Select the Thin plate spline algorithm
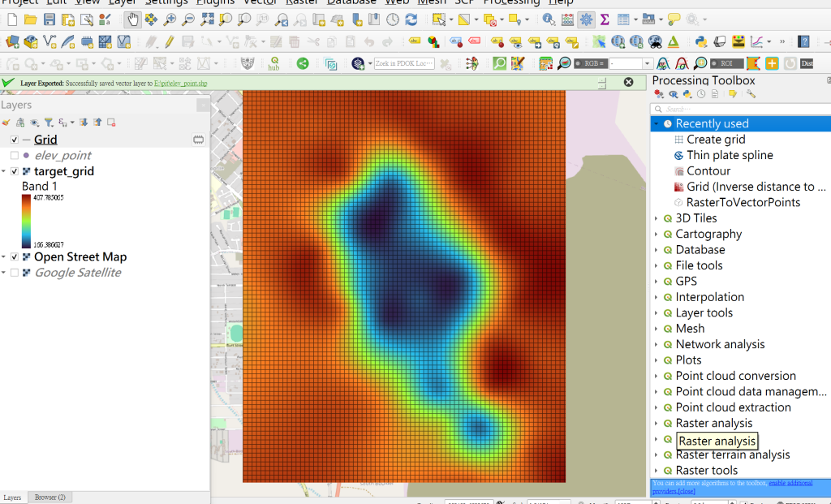The width and height of the screenshot is (831, 504). point(730,155)
